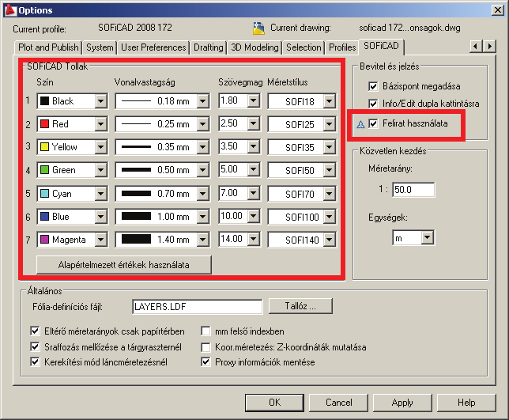Viewport: 509px width, 420px height.
Task: Click the AutoCAD logo in title bar
Action: coord(10,10)
